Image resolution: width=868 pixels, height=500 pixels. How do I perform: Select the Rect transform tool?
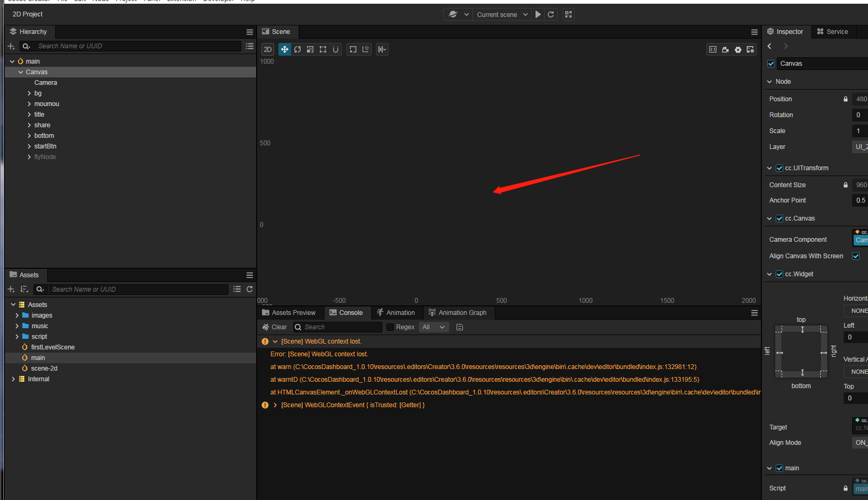coord(323,49)
